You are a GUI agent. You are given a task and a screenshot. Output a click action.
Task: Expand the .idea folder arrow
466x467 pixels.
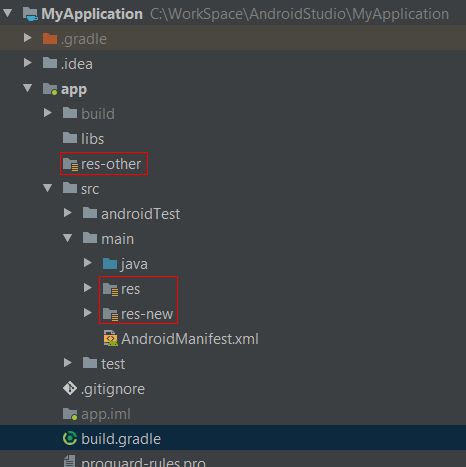(28, 63)
